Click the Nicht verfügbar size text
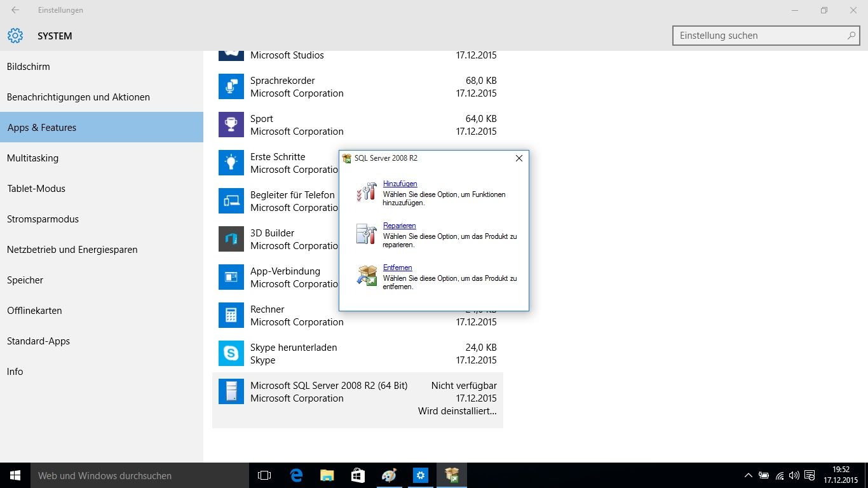This screenshot has height=488, width=868. click(464, 386)
